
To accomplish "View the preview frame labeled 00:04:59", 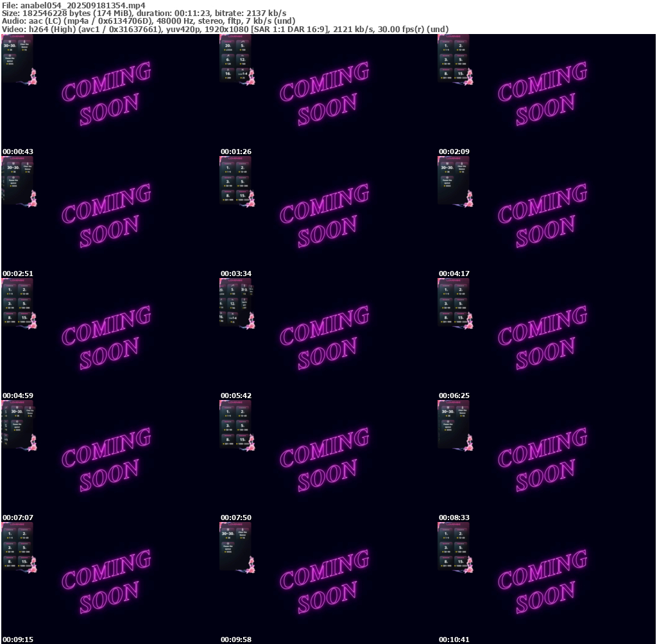I will click(x=110, y=339).
